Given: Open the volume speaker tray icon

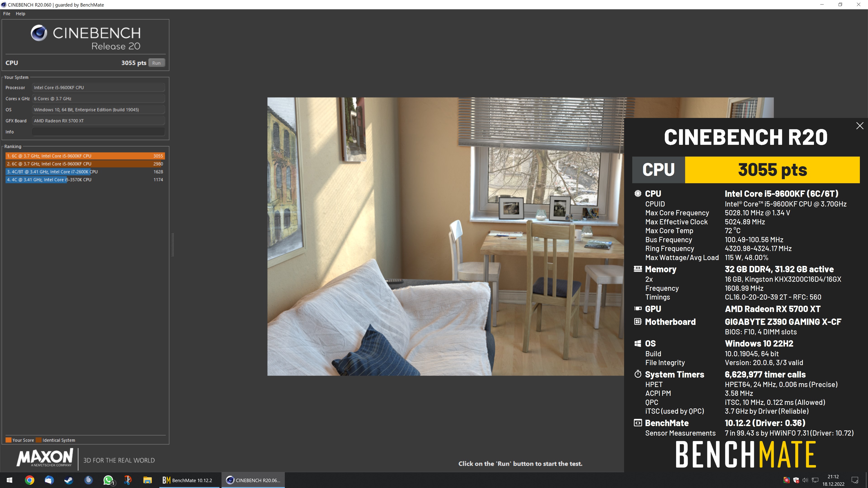Looking at the screenshot, I should click(805, 480).
